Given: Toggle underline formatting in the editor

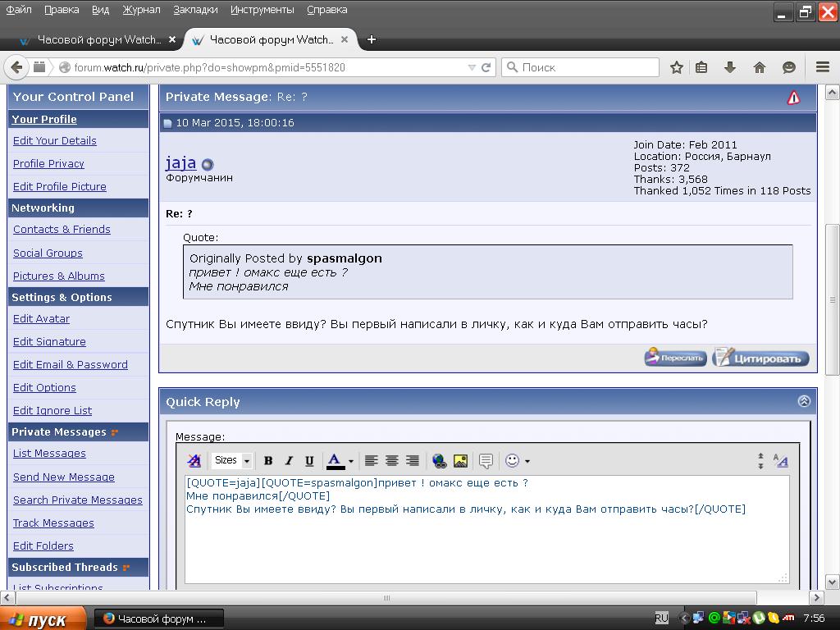Looking at the screenshot, I should (309, 461).
